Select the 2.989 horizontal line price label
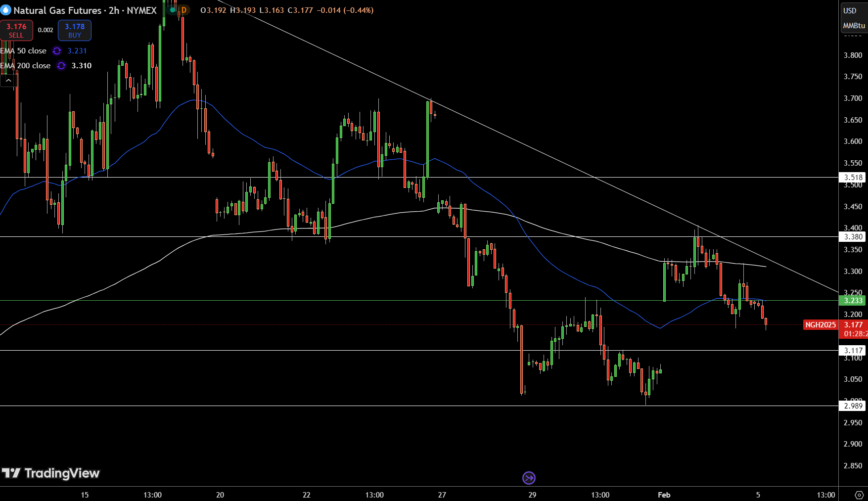This screenshot has width=868, height=501. coord(853,406)
